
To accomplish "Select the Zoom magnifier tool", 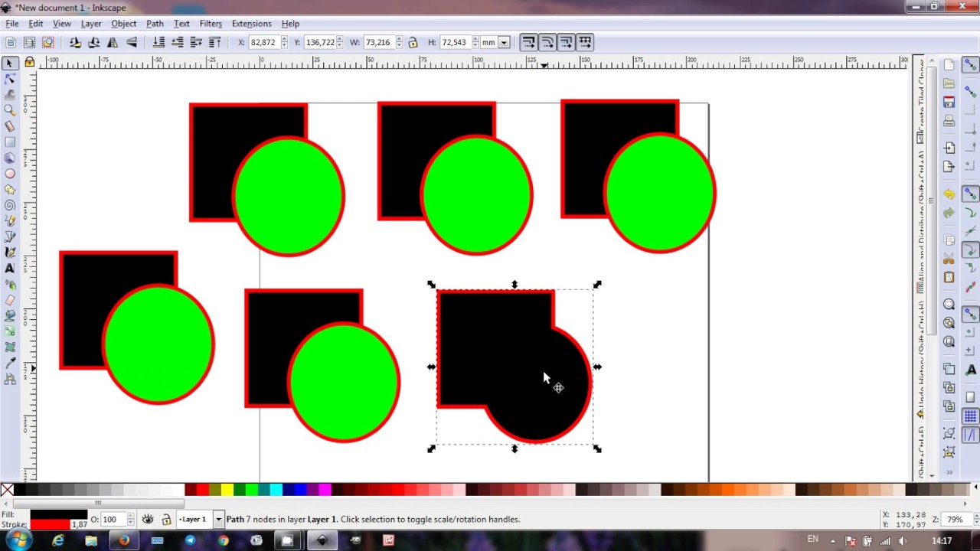I will [10, 110].
